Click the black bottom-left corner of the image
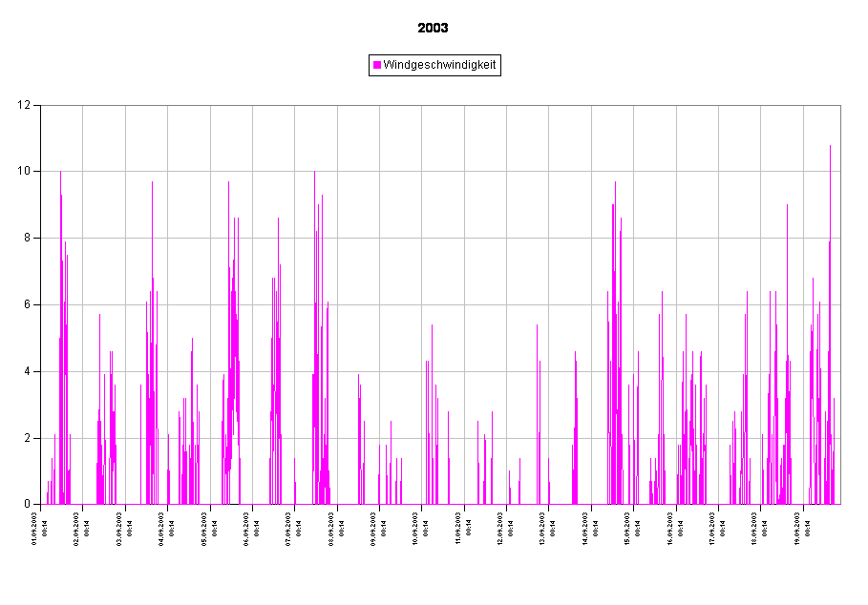Screen dimensions: 868x605 [x=5, y=599]
